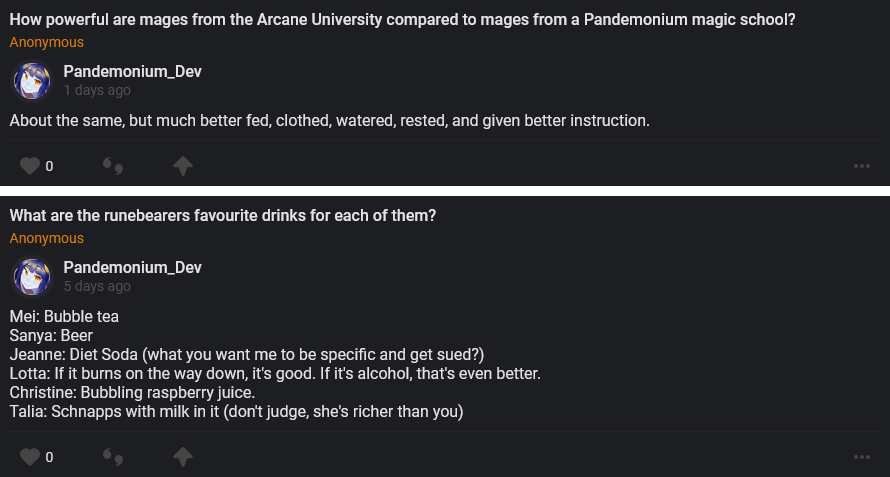The image size is (890, 477).
Task: Click Anonymous under the Arcane University question
Action: pos(47,42)
